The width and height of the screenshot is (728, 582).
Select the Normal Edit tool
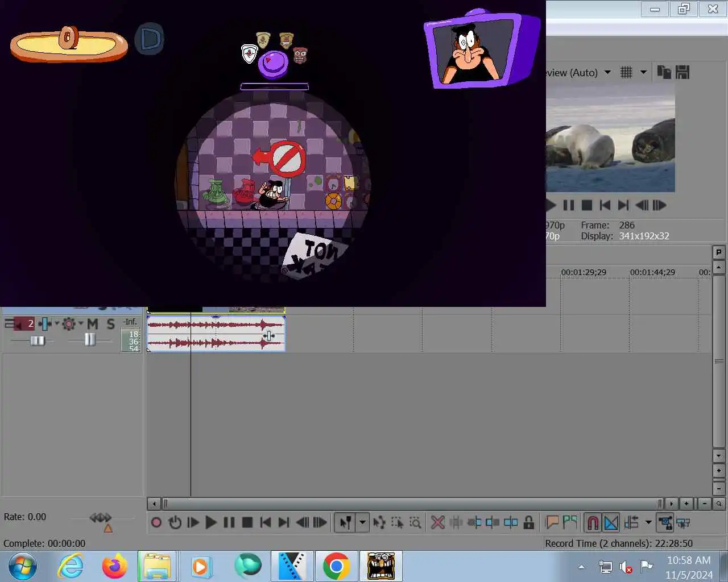point(345,522)
